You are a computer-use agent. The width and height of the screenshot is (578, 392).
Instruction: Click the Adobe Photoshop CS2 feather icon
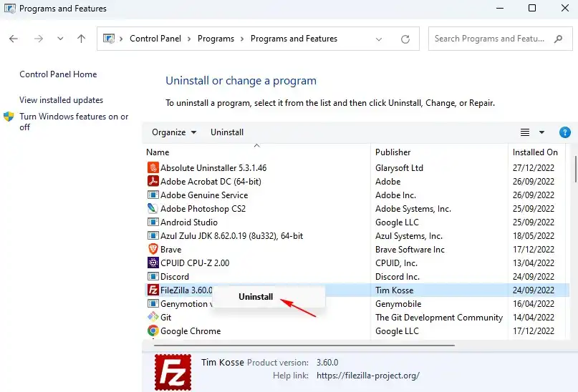pos(153,209)
